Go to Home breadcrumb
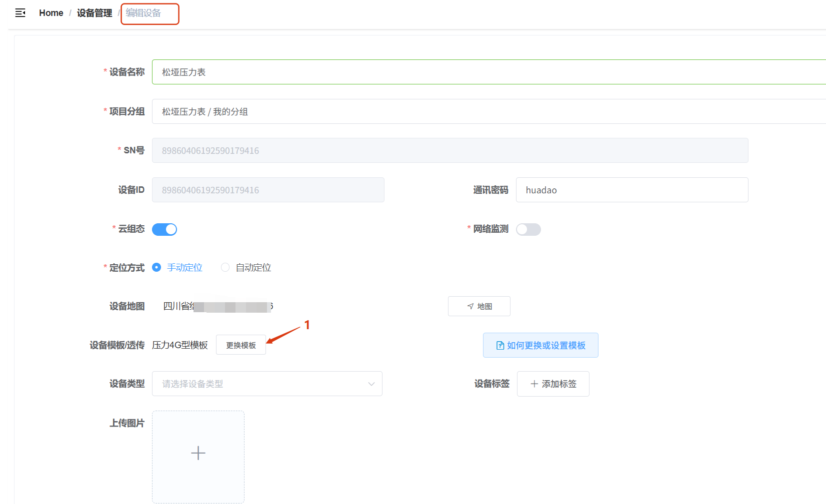Image resolution: width=826 pixels, height=504 pixels. click(x=51, y=13)
